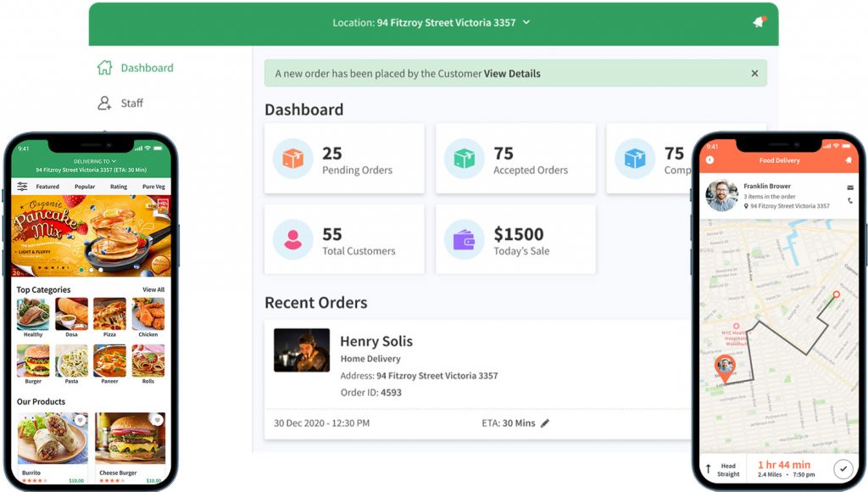Viewport: 868px width, 492px height.
Task: Click View All next to Top Categories
Action: 153,289
